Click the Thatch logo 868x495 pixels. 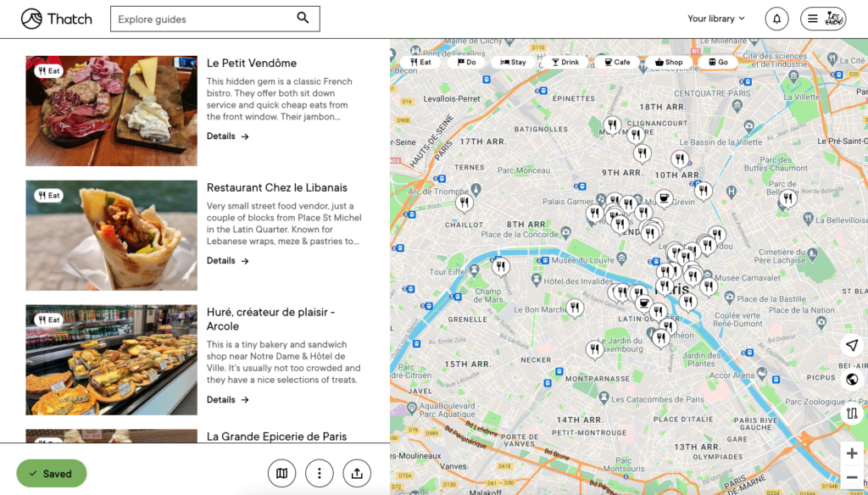(x=56, y=18)
